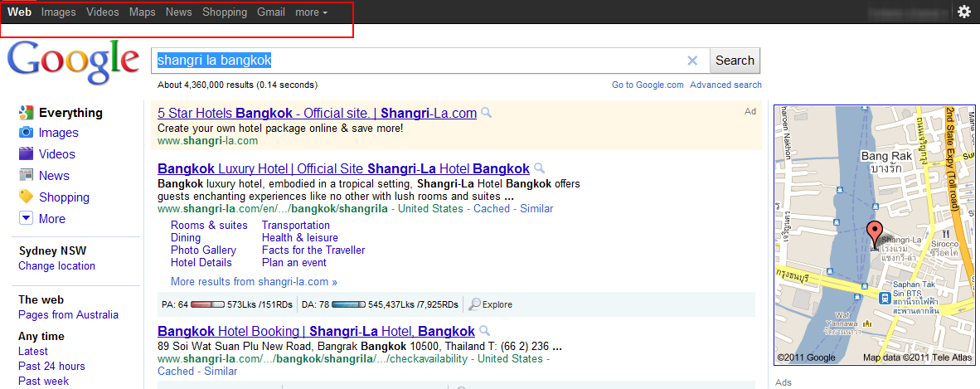Open Maps in the top bar
980x389 pixels.
[x=143, y=12]
